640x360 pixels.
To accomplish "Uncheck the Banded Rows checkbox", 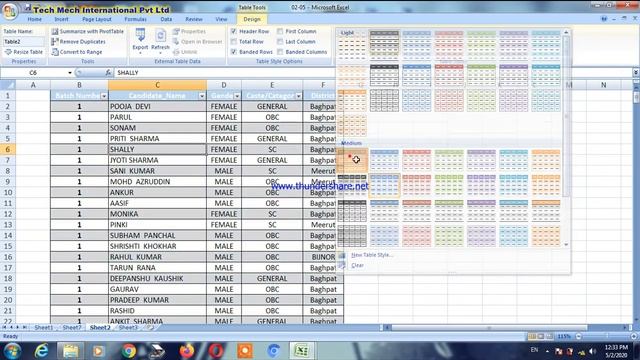I will (x=234, y=52).
